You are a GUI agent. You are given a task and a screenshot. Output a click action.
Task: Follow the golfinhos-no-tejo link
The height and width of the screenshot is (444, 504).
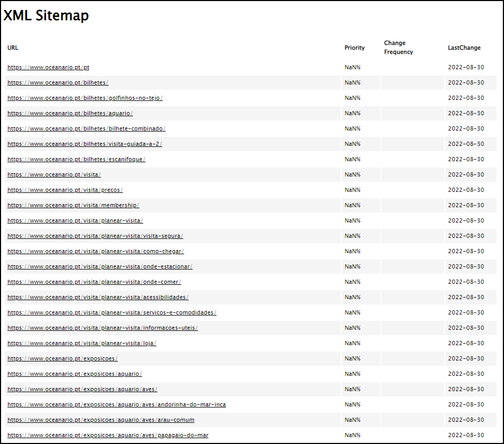pos(85,98)
